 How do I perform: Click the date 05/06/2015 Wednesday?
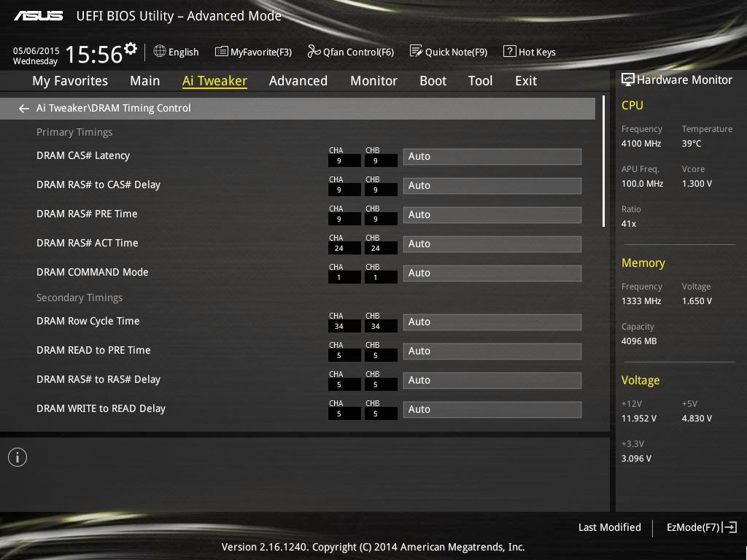click(36, 55)
